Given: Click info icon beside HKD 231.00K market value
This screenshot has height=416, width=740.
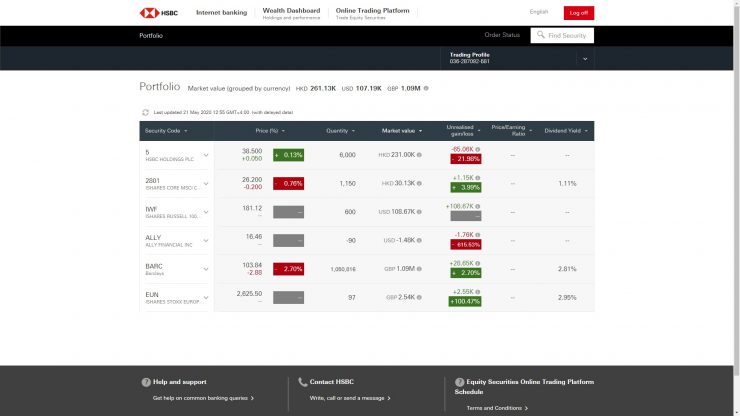Looking at the screenshot, I should pos(419,155).
